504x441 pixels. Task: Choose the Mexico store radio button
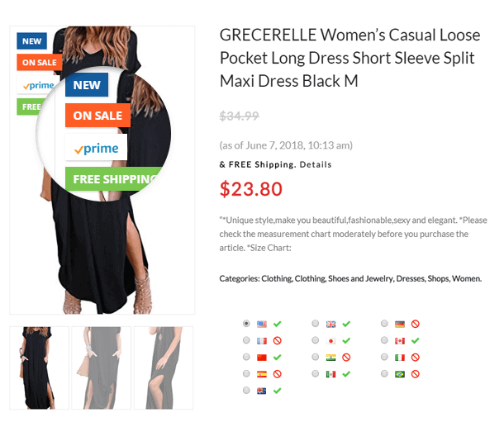(316, 373)
